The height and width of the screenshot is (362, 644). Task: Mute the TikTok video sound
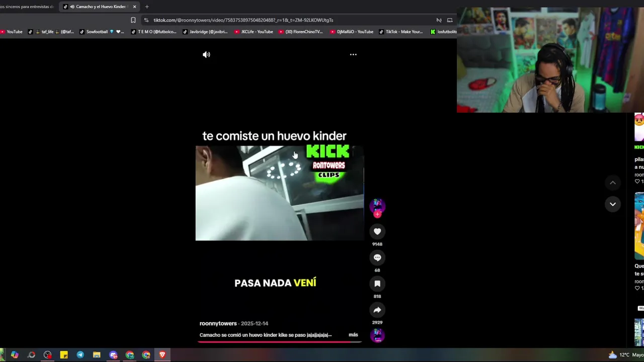(206, 54)
